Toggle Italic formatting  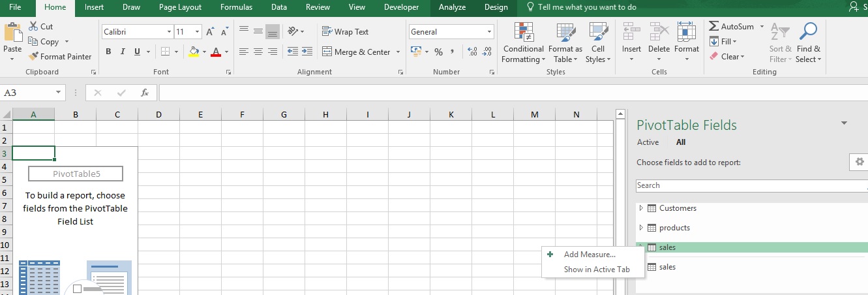pyautogui.click(x=123, y=52)
